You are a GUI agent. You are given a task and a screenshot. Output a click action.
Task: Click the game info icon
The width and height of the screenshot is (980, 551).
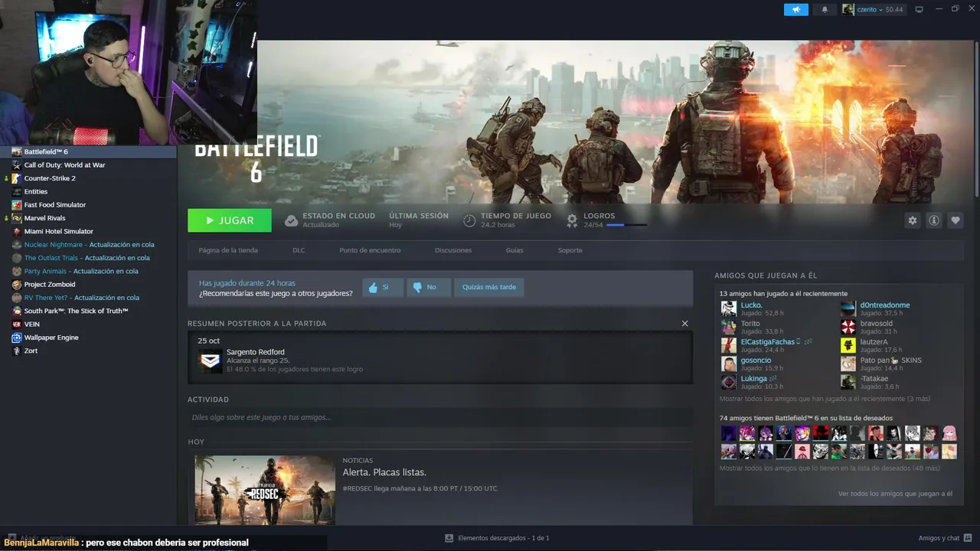click(934, 220)
